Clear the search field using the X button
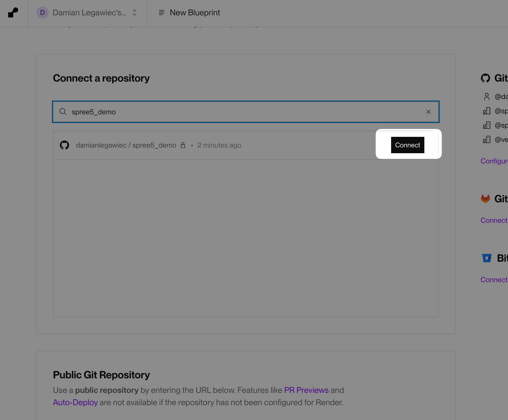Screen dimensions: 508x420 tap(428, 112)
